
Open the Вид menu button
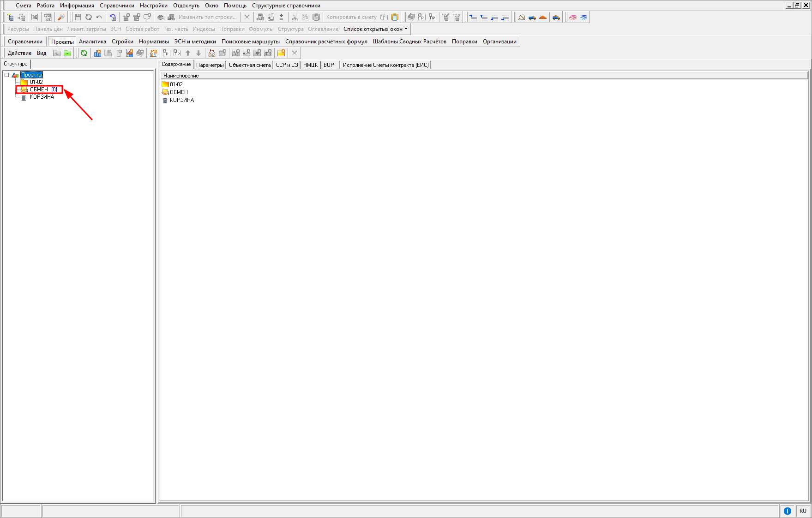pos(42,53)
